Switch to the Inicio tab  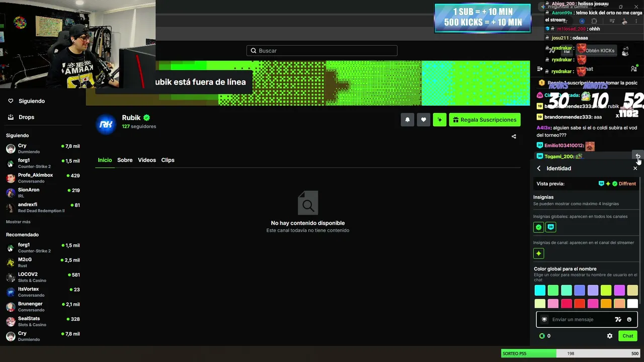(105, 160)
